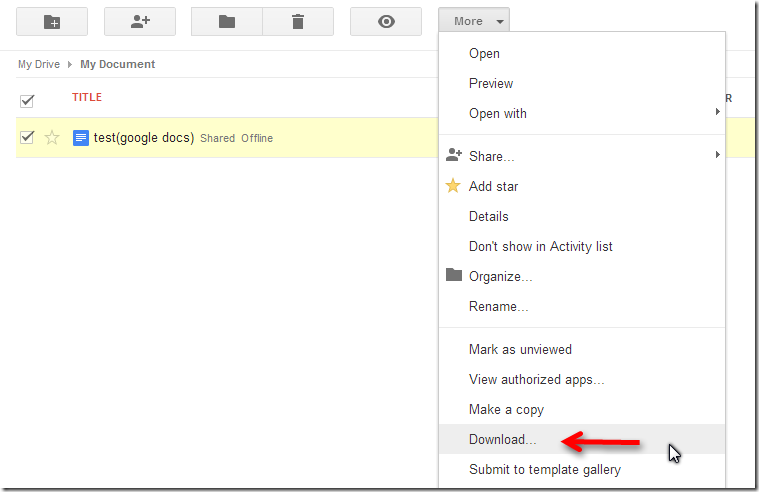Click the eye preview toolbar button

tap(386, 22)
